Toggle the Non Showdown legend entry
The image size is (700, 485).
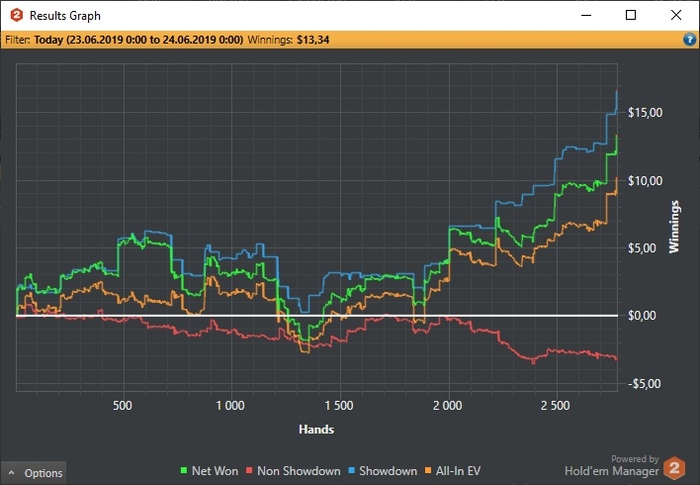click(x=293, y=471)
